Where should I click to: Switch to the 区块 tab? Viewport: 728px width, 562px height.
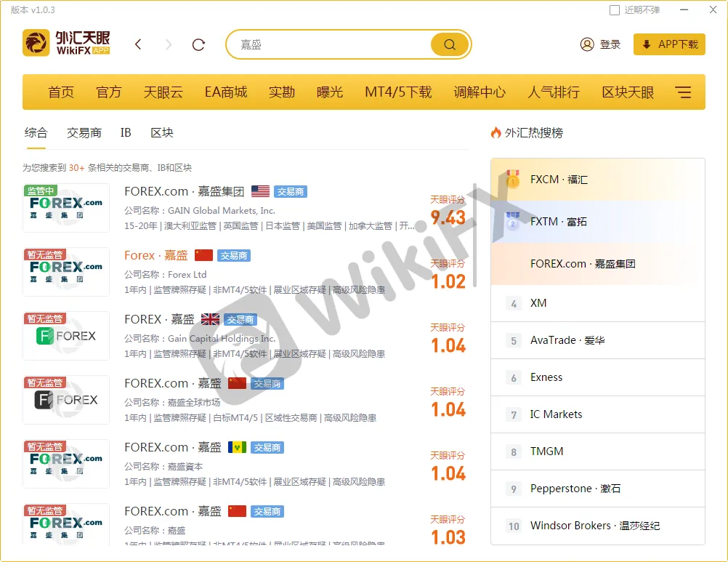point(162,133)
